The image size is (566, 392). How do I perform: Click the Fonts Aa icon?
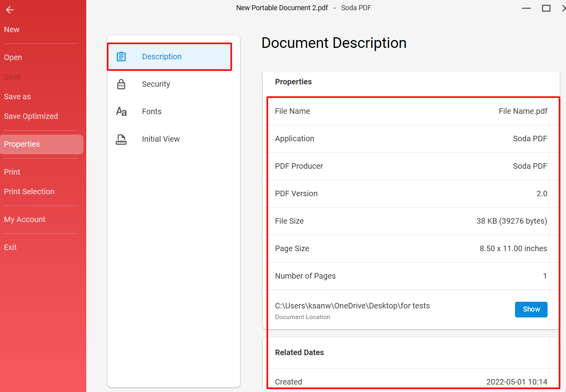(121, 111)
